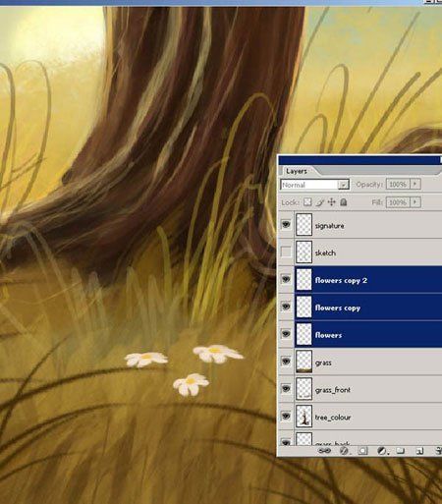This screenshot has height=504, width=442.
Task: Select the tree_colour layer name
Action: click(x=333, y=418)
